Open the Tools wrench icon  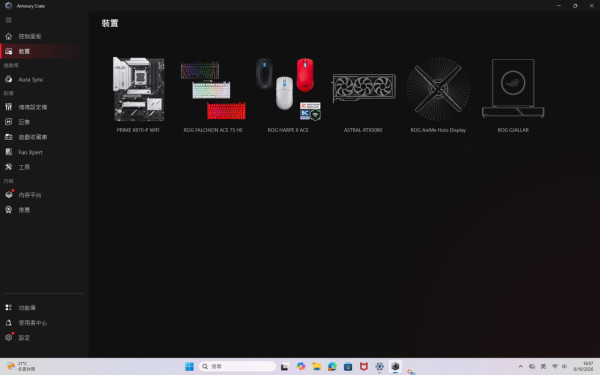point(8,167)
